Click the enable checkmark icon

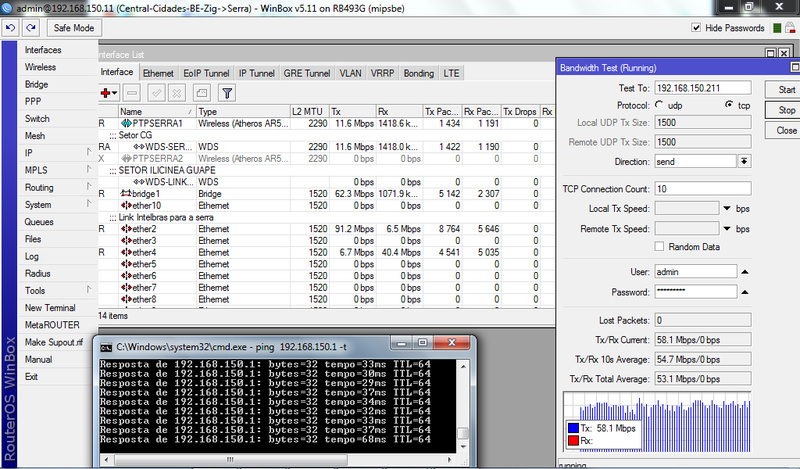[156, 93]
